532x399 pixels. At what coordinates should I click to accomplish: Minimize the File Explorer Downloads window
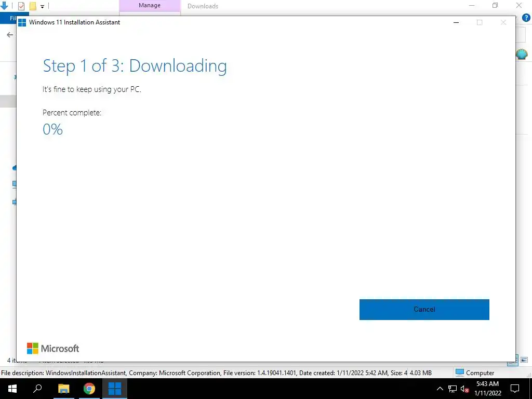(x=472, y=5)
